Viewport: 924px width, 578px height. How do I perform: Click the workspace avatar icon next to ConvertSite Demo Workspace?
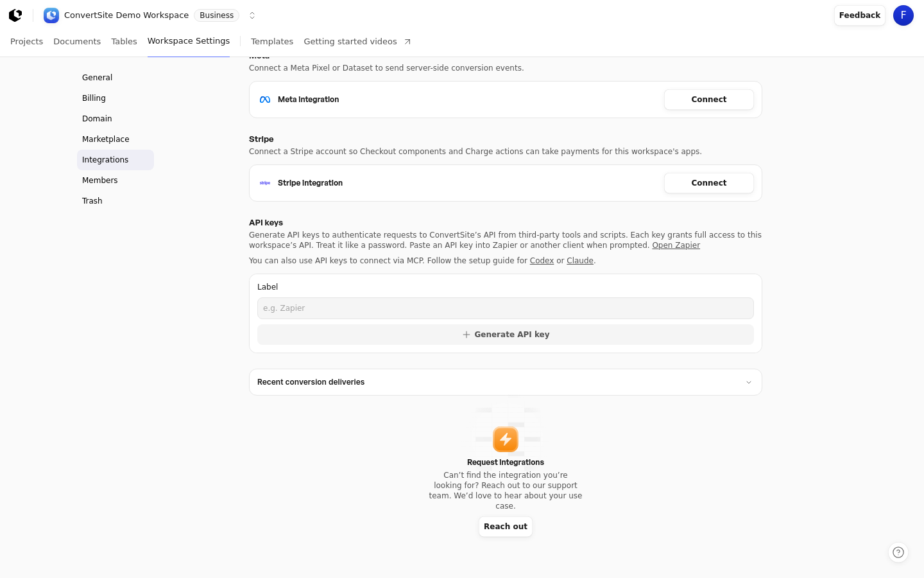51,15
